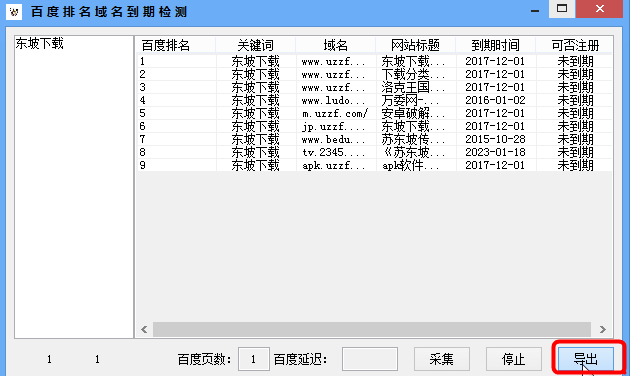Click the 导出 export button

click(x=585, y=359)
